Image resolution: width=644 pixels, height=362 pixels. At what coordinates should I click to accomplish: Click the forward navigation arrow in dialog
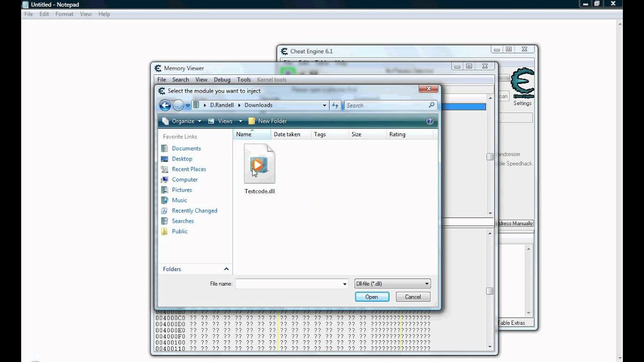(x=178, y=105)
